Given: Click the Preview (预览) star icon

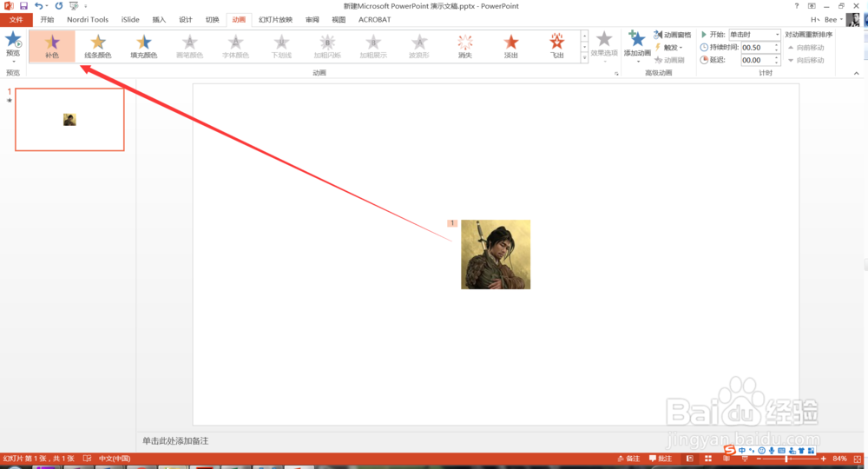Looking at the screenshot, I should (x=13, y=40).
